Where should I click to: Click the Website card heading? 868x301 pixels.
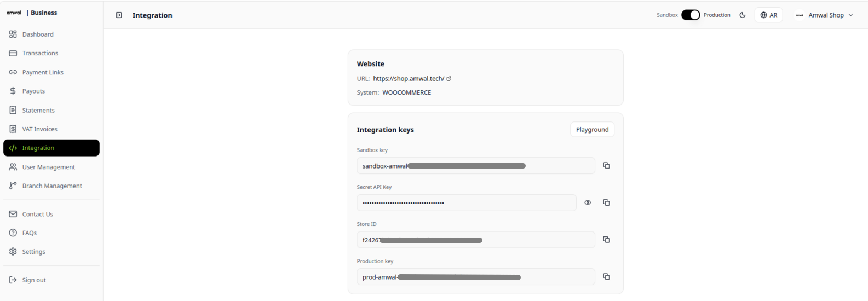coord(370,64)
